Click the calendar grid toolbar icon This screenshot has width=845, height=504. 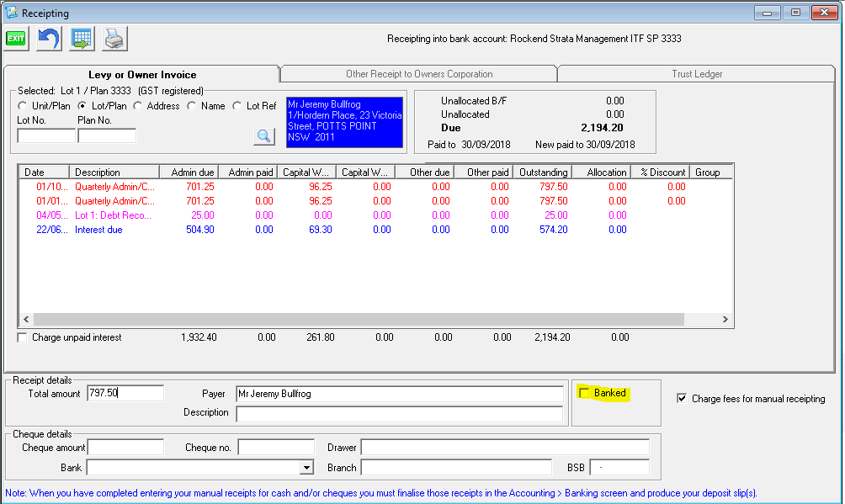82,39
